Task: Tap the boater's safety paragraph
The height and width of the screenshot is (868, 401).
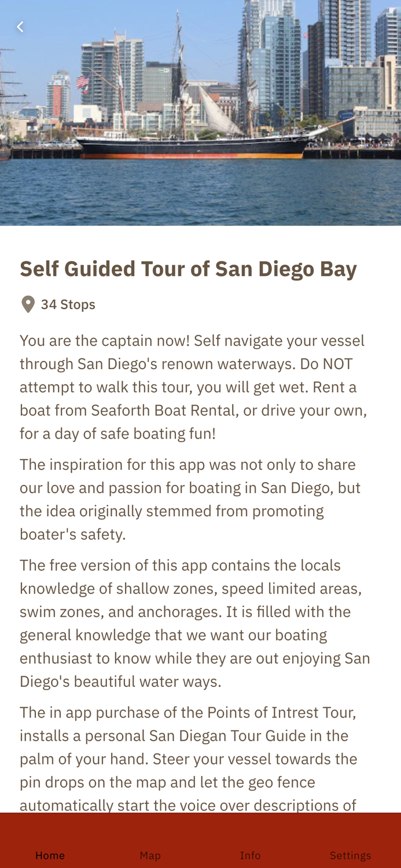Action: (190, 498)
